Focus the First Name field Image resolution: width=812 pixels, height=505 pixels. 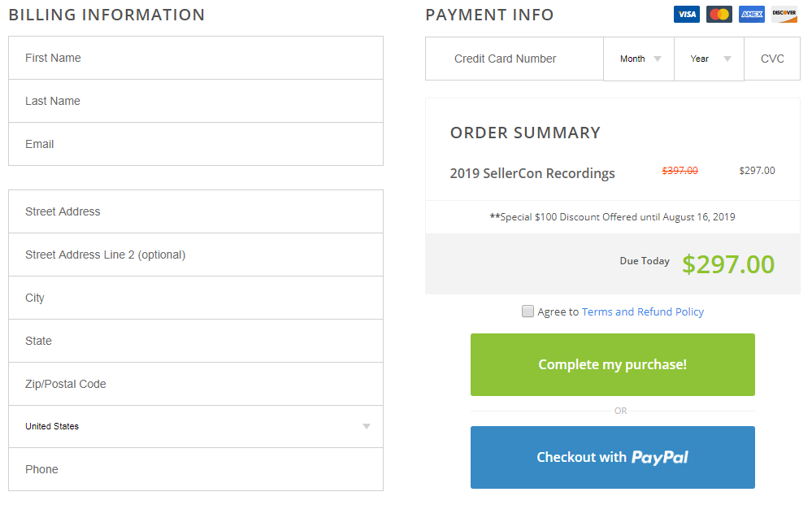(196, 58)
